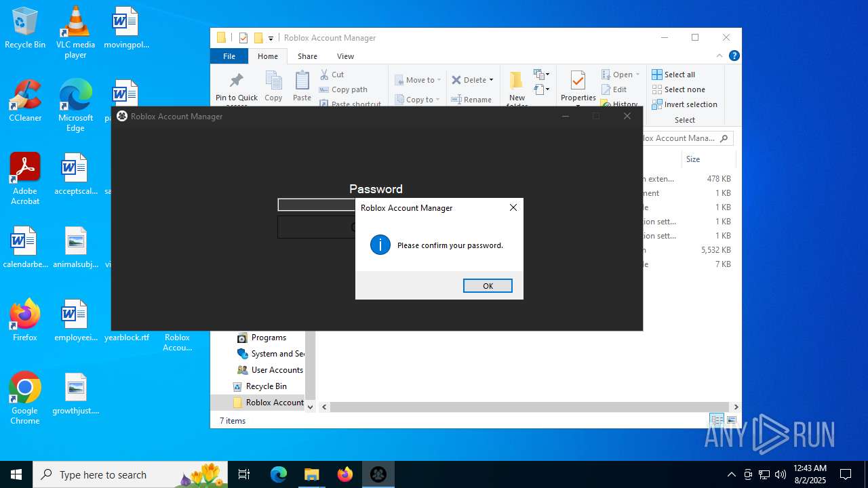The image size is (868, 488).
Task: Click OK in the confirm password dialog
Action: pos(488,286)
